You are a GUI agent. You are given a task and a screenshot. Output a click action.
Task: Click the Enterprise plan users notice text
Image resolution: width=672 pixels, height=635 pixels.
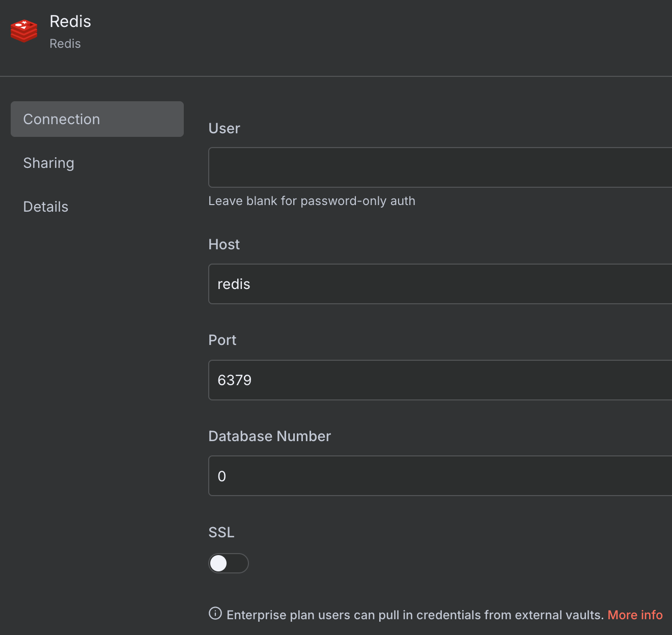point(415,615)
